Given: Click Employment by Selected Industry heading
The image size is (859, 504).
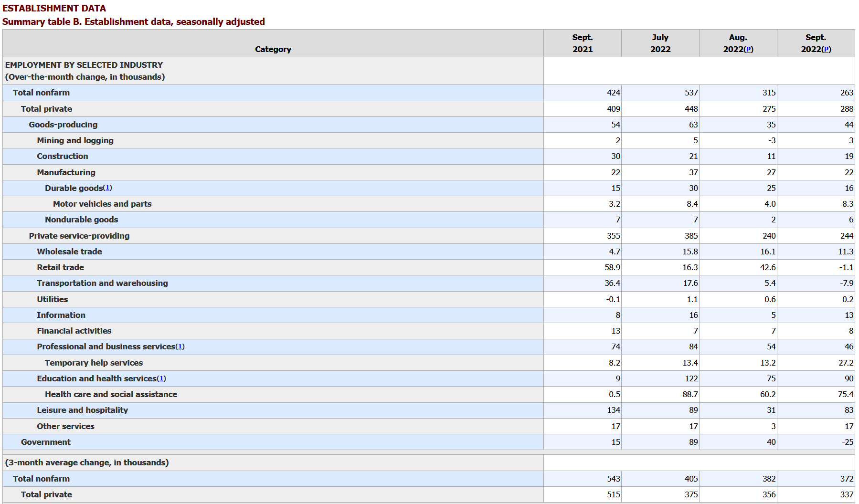Looking at the screenshot, I should (x=84, y=65).
